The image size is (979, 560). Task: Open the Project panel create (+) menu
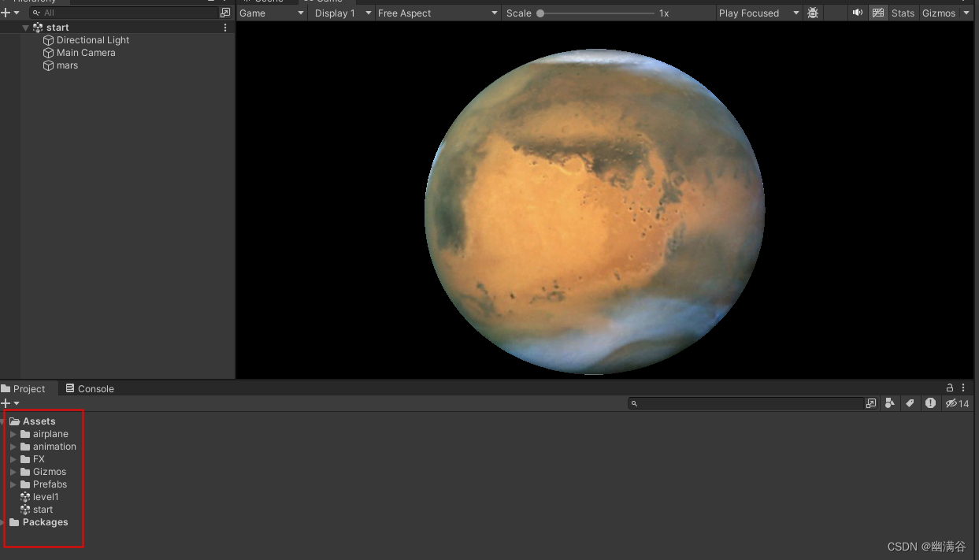6,403
